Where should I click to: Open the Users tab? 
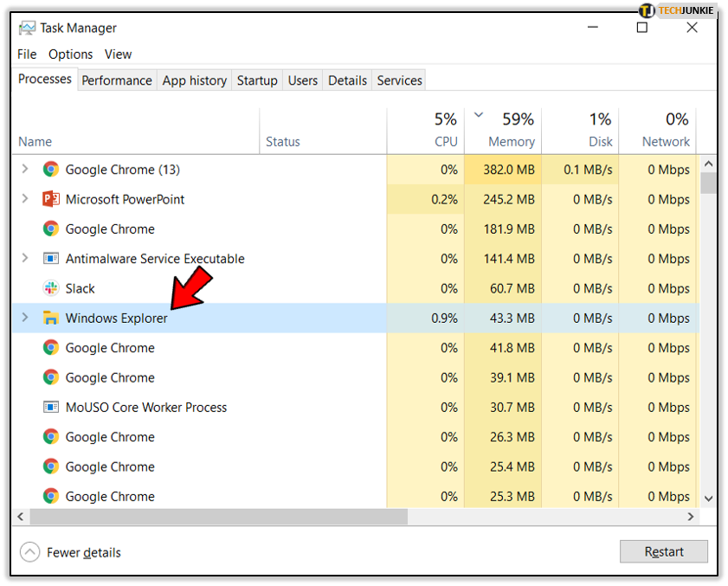[303, 80]
